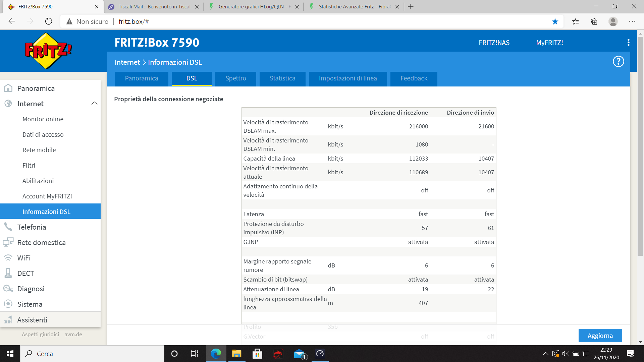
Task: Open Microsoft Store from taskbar
Action: [257, 354]
